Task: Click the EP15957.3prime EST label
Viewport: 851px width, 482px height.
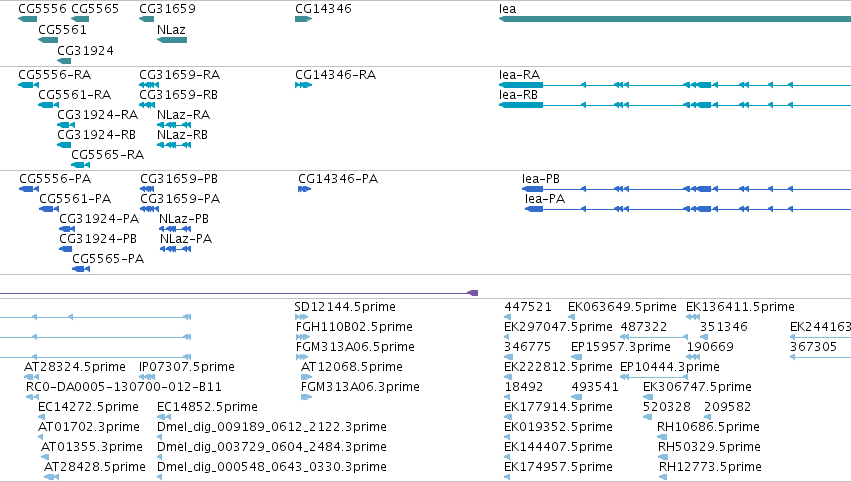Action: 621,347
